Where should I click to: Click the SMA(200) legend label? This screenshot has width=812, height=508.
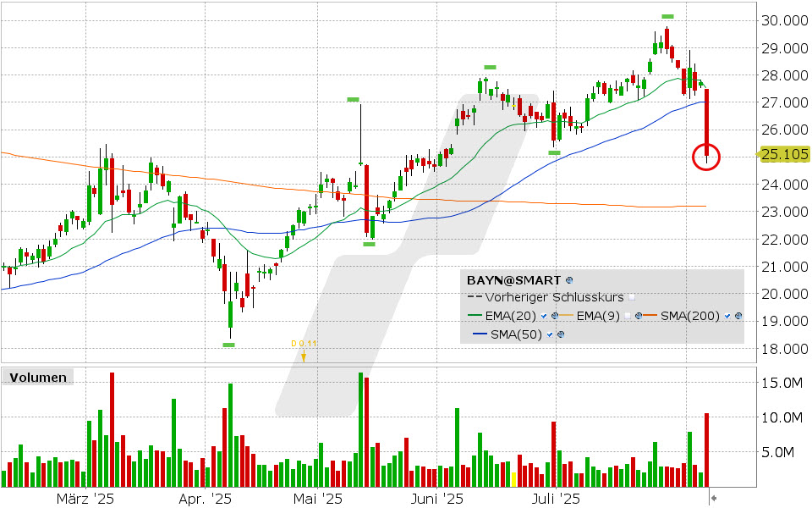[x=690, y=316]
